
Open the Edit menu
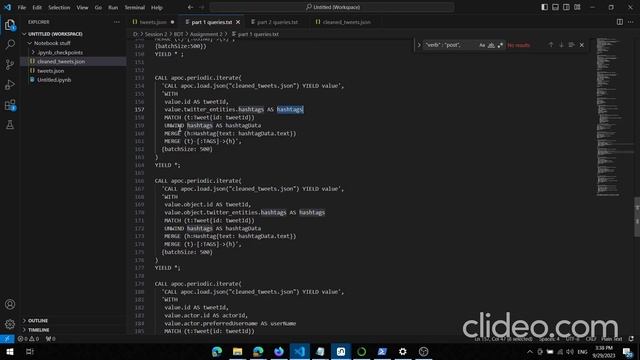pos(37,7)
